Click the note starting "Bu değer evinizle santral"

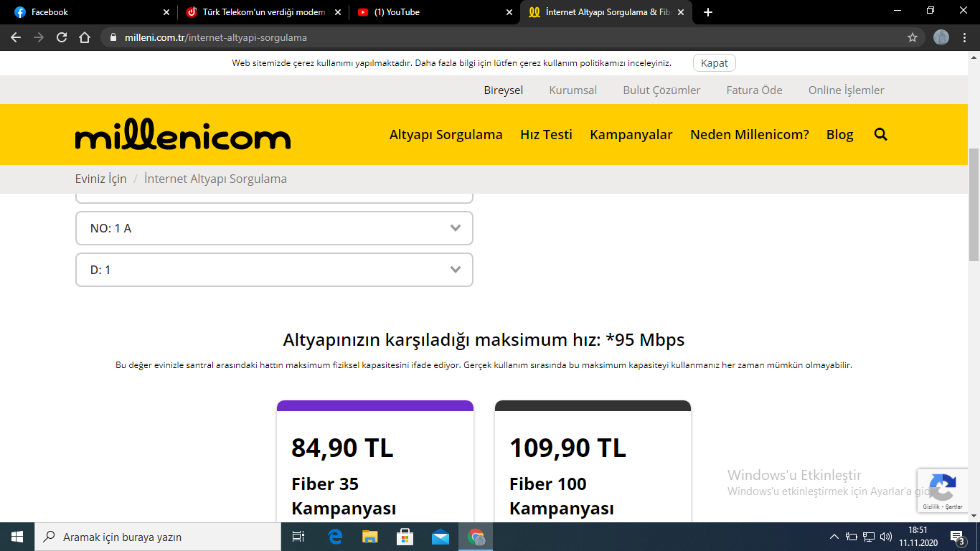click(x=484, y=365)
